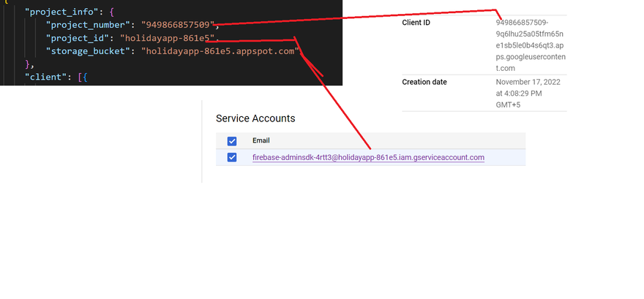Screen dimensions: 644x299
Task: Open the firebase-adminsdk service account email link
Action: coord(368,158)
